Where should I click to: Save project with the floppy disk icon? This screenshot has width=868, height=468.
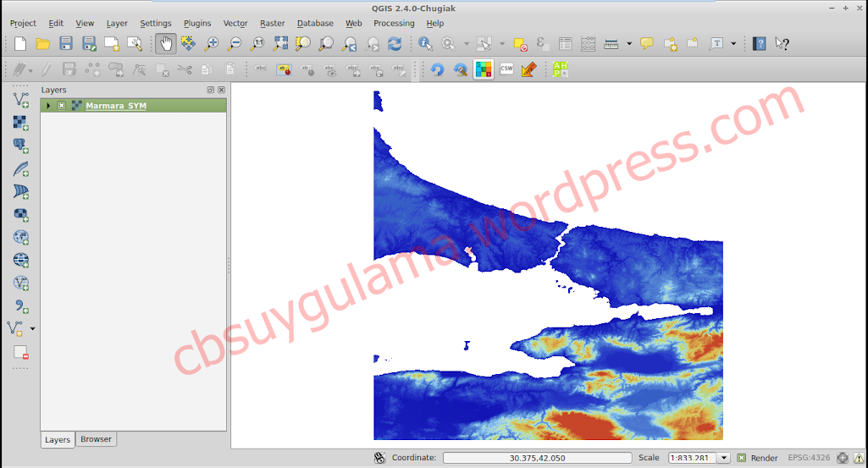[x=66, y=44]
